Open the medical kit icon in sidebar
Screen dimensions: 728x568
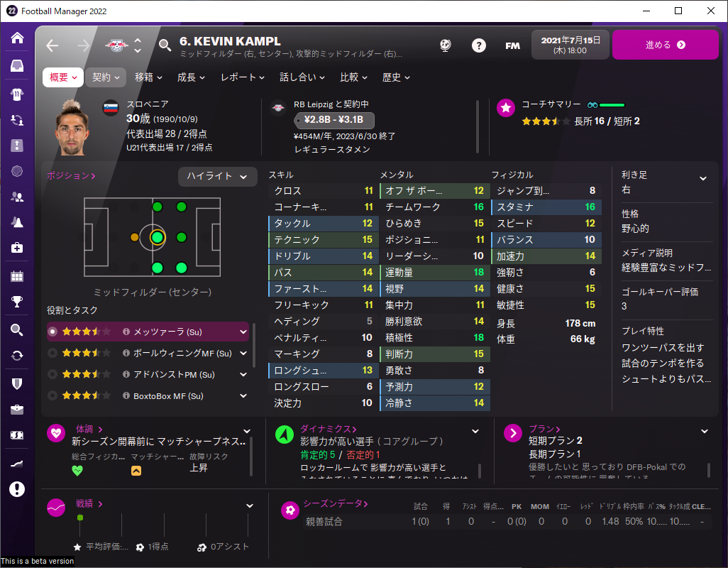17,248
